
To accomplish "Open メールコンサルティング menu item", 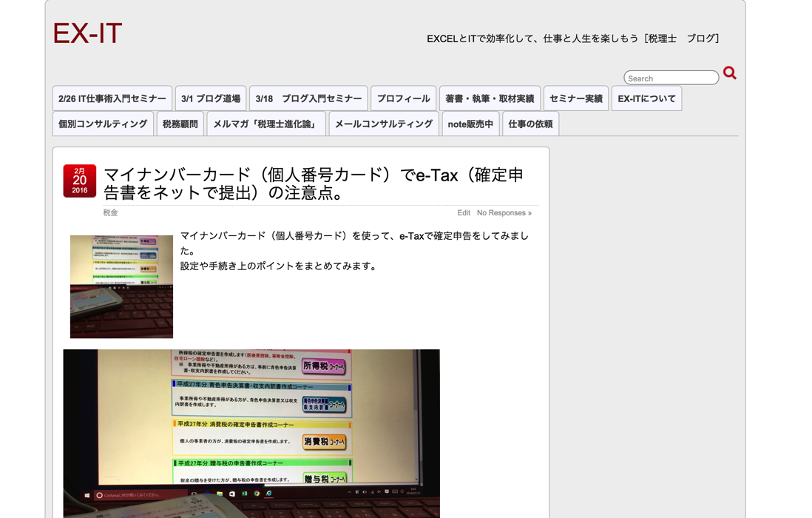I will [384, 124].
